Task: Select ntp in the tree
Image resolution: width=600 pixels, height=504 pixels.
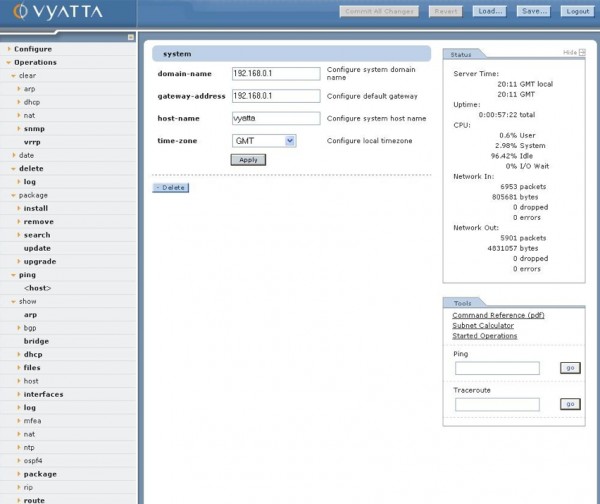Action: tap(29, 447)
